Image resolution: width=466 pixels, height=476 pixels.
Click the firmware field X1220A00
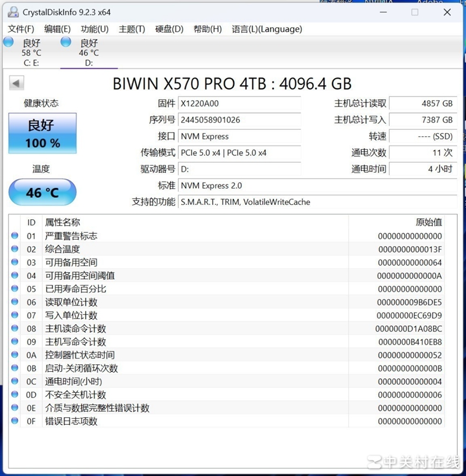click(x=239, y=104)
